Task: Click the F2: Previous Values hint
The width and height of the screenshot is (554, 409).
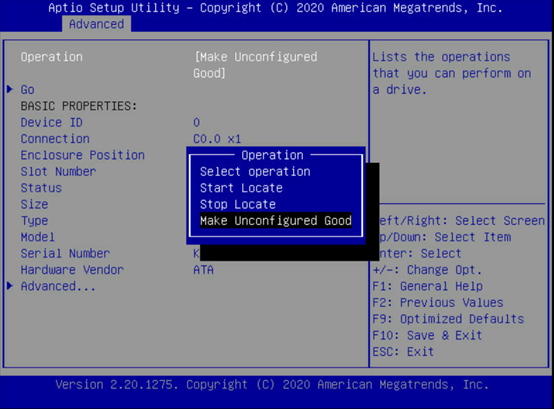Action: (x=438, y=302)
